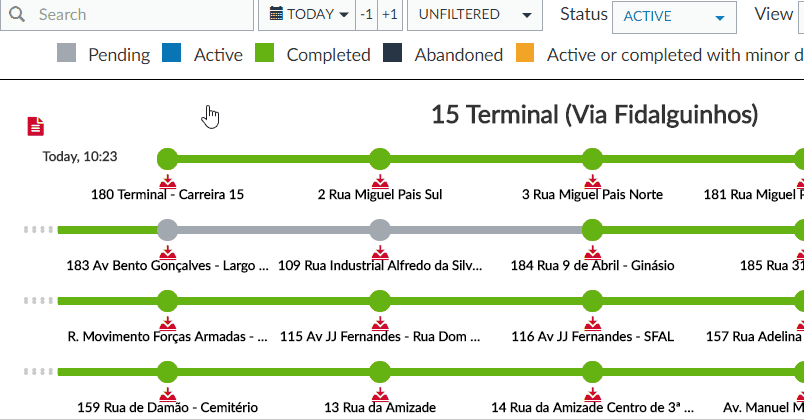Go back one day with -1 button
This screenshot has width=804, height=420.
(x=367, y=15)
